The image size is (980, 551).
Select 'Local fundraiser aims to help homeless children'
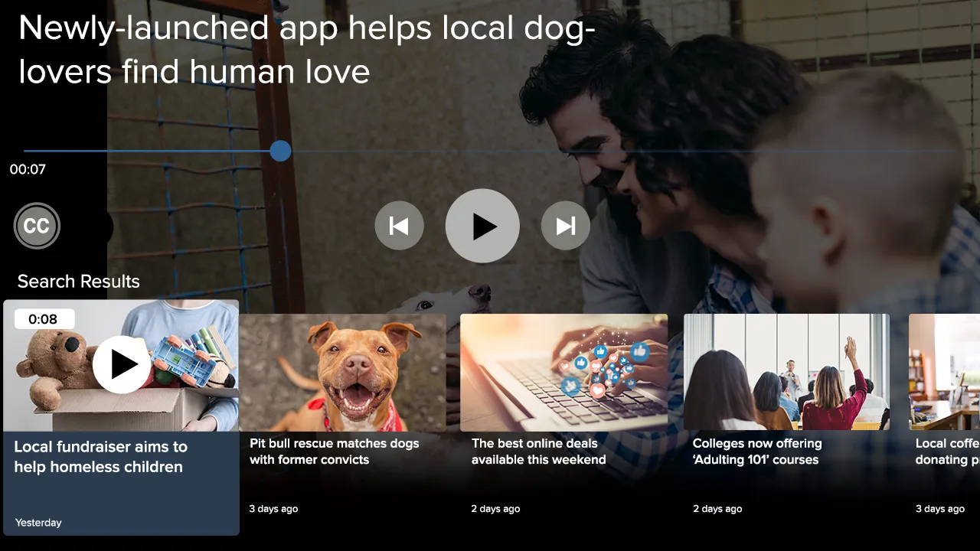click(x=100, y=457)
